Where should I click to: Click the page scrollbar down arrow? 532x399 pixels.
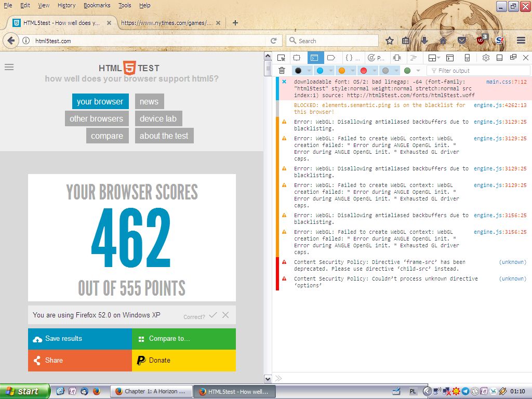point(268,379)
